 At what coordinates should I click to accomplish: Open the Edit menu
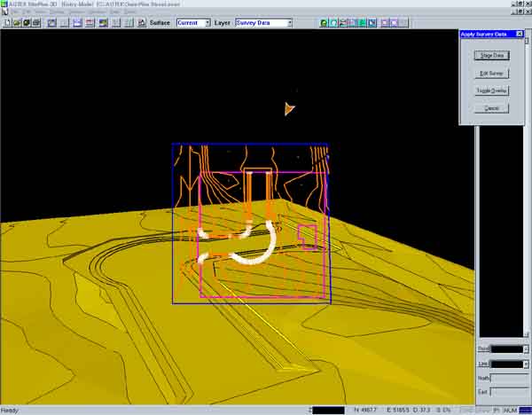click(x=27, y=12)
